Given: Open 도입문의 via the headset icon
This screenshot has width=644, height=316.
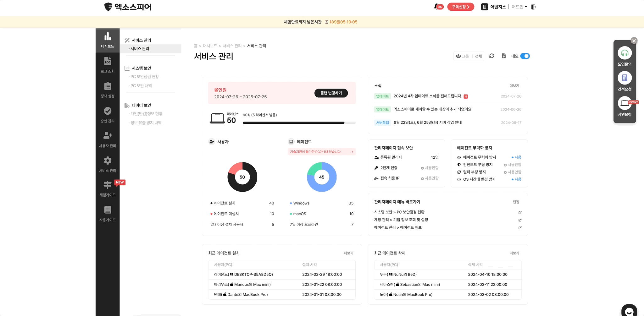Looking at the screenshot, I should 625,56.
